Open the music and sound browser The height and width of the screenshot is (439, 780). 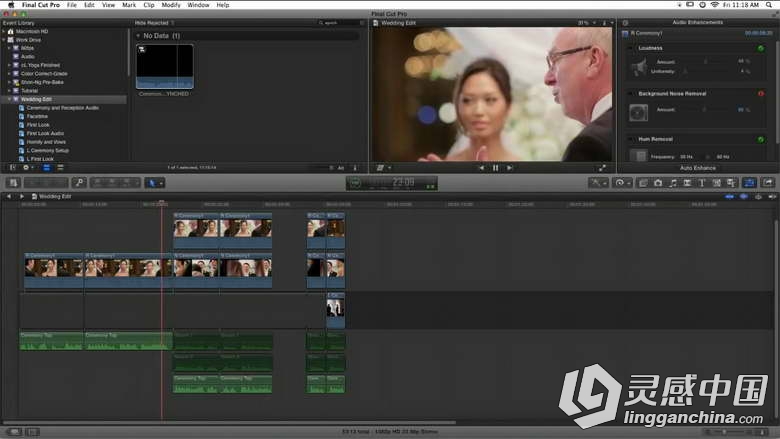673,183
